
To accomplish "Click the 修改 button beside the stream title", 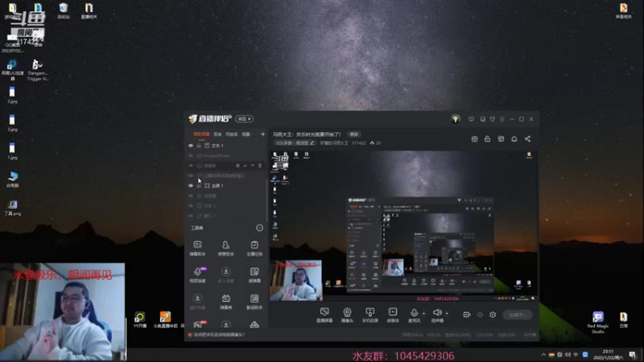I will point(354,134).
